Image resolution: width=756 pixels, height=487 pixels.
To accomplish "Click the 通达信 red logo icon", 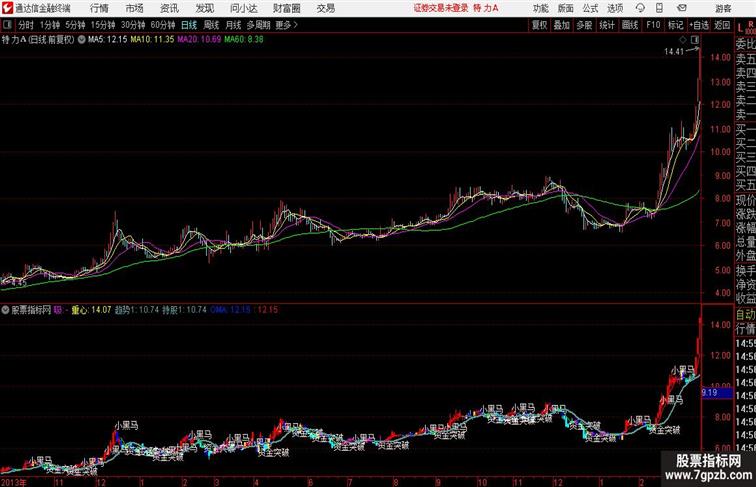I will click(x=7, y=8).
